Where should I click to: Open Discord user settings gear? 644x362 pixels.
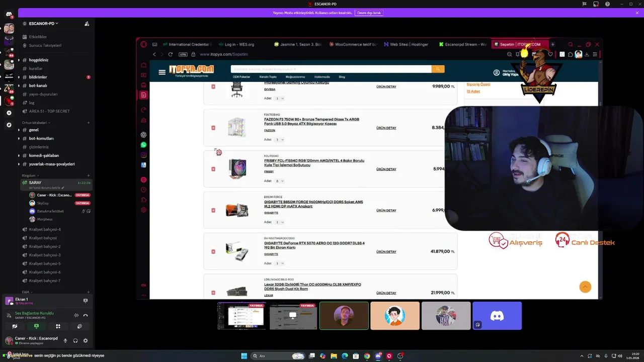86,340
